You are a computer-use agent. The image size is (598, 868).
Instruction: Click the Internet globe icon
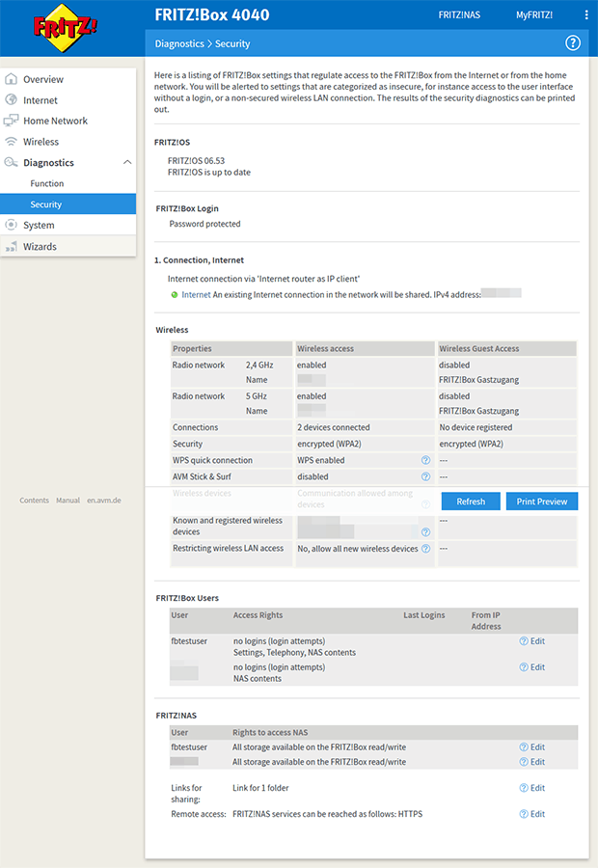[x=11, y=100]
